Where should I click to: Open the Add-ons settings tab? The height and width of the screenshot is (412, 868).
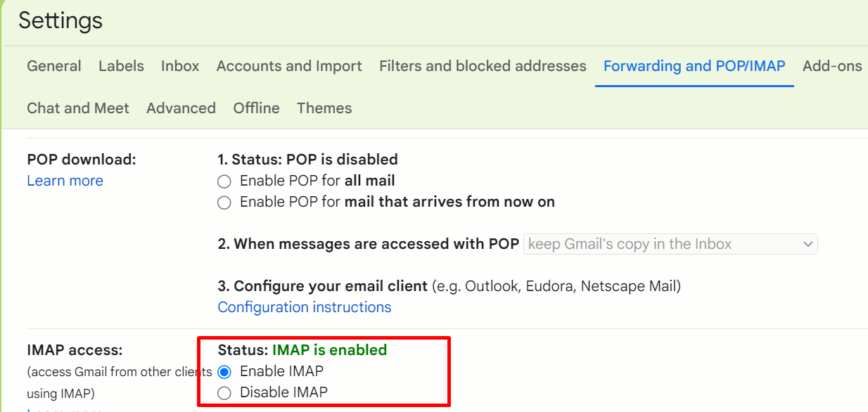[832, 65]
